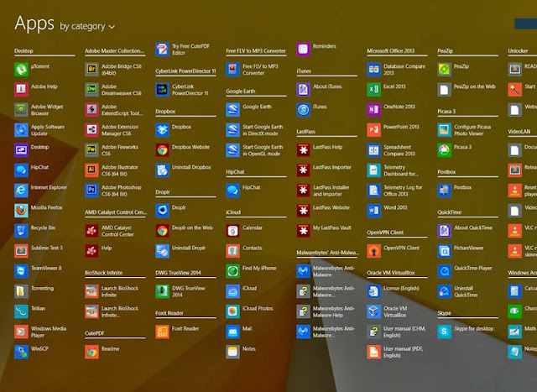Open "Launch BioShock Infinite" first entry
The image size is (537, 392).
[112, 291]
